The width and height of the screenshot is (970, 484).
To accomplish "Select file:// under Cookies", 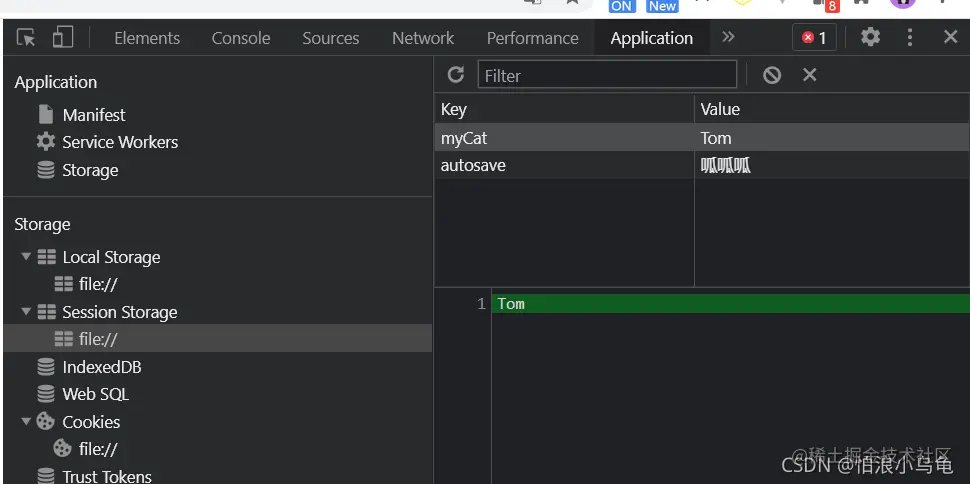I will click(x=98, y=449).
